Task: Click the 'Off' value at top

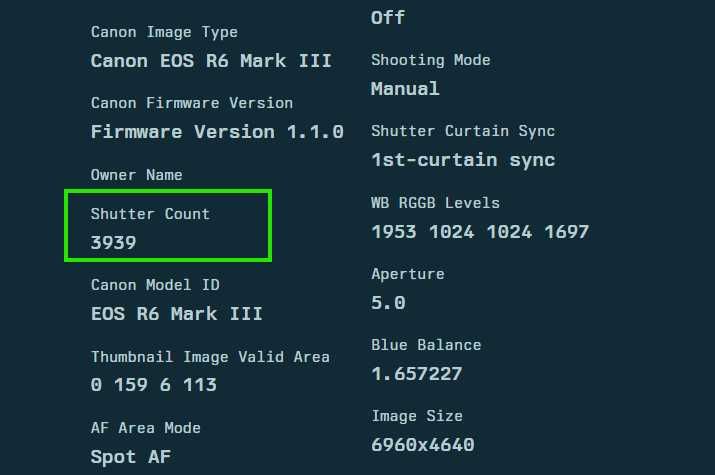Action: click(388, 18)
